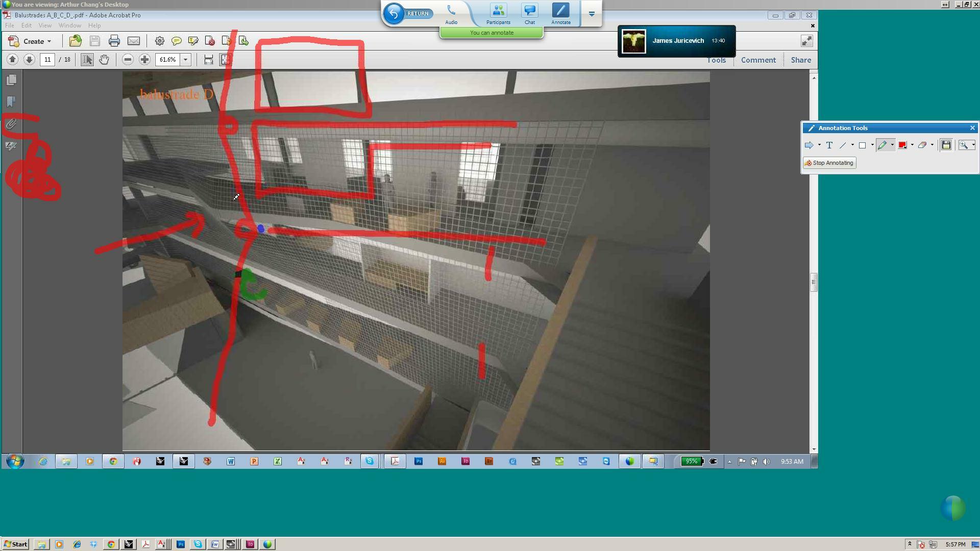Open the bookmarks sidebar icon

[11, 102]
